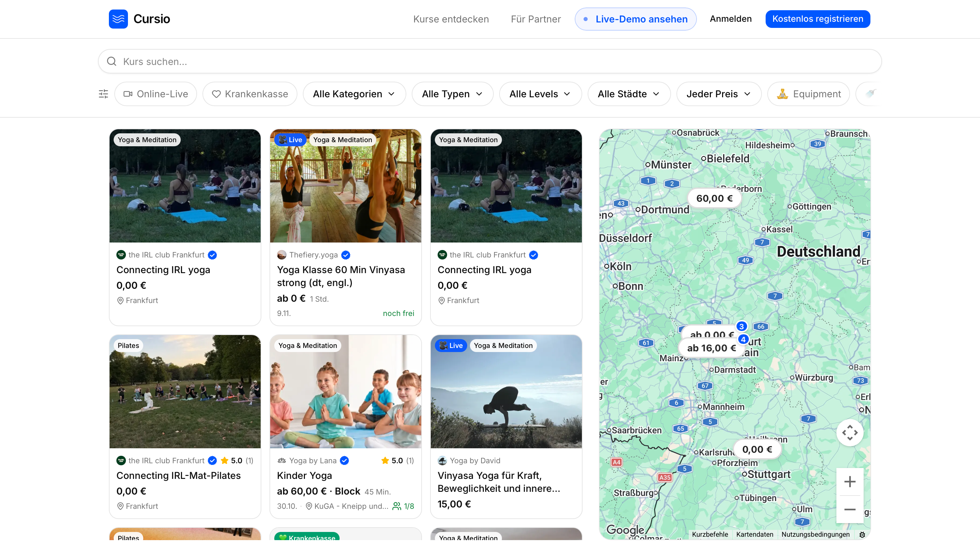Click Live badge on Yoga Klasse card
This screenshot has width=980, height=551.
click(x=290, y=139)
